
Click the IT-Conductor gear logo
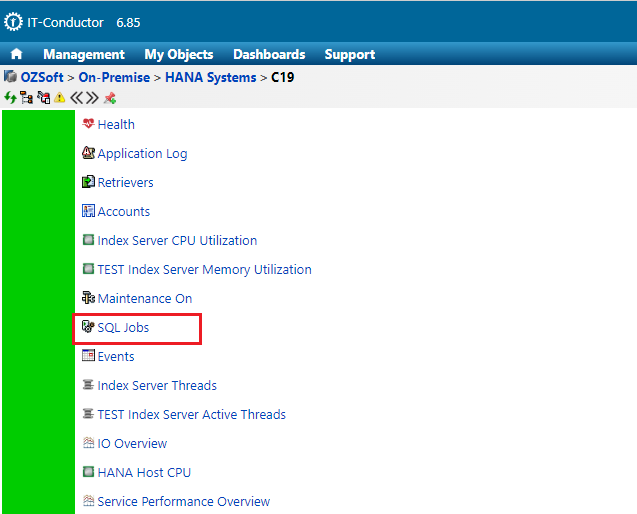pyautogui.click(x=14, y=21)
